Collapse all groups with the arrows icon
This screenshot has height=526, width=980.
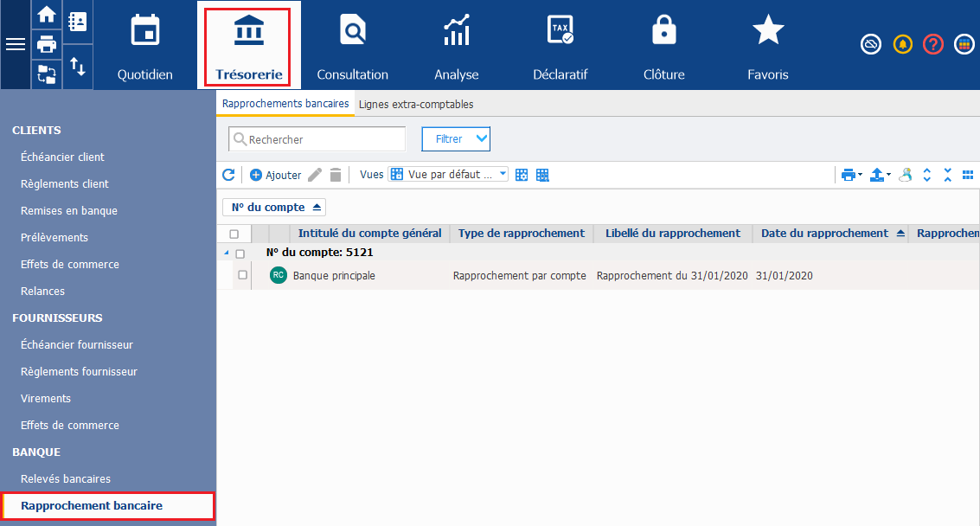tap(947, 175)
